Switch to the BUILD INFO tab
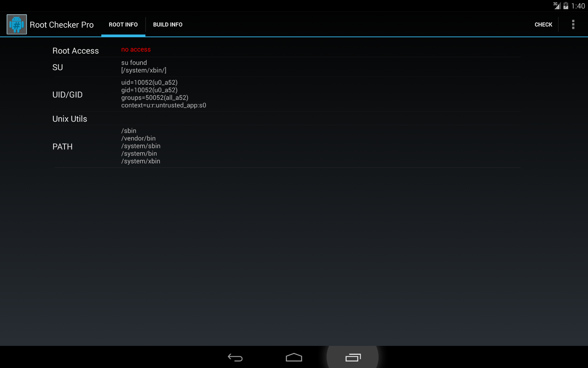Viewport: 588px width, 368px height. (168, 25)
